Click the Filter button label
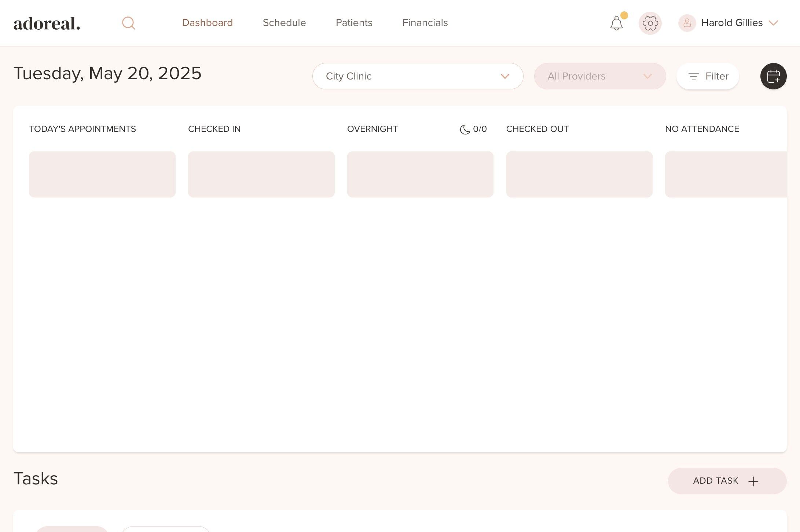800x532 pixels. (716, 76)
